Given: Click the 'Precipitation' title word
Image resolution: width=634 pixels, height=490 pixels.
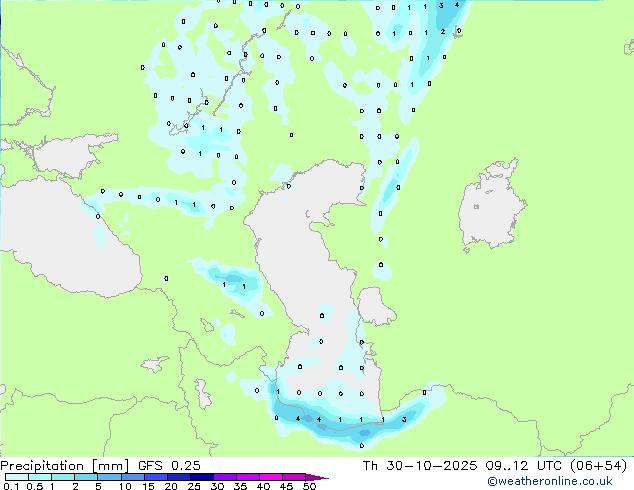Looking at the screenshot, I should [42, 466].
